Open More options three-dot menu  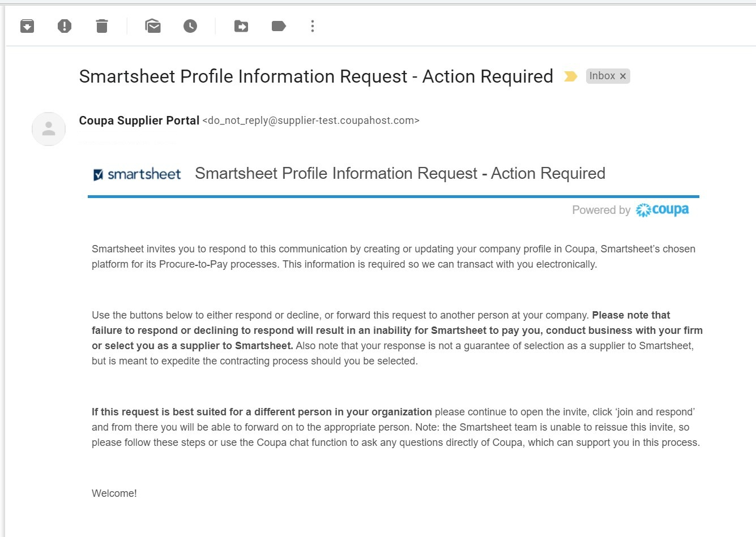coord(313,26)
